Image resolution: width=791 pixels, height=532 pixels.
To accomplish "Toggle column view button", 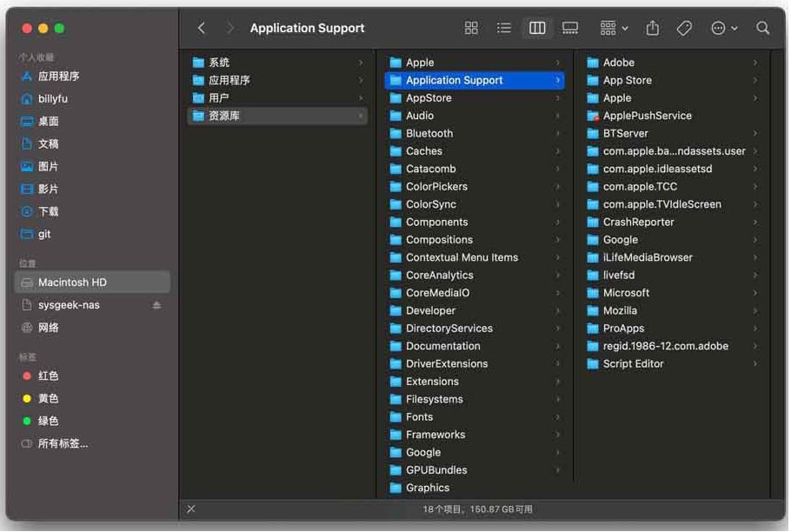I will click(537, 28).
